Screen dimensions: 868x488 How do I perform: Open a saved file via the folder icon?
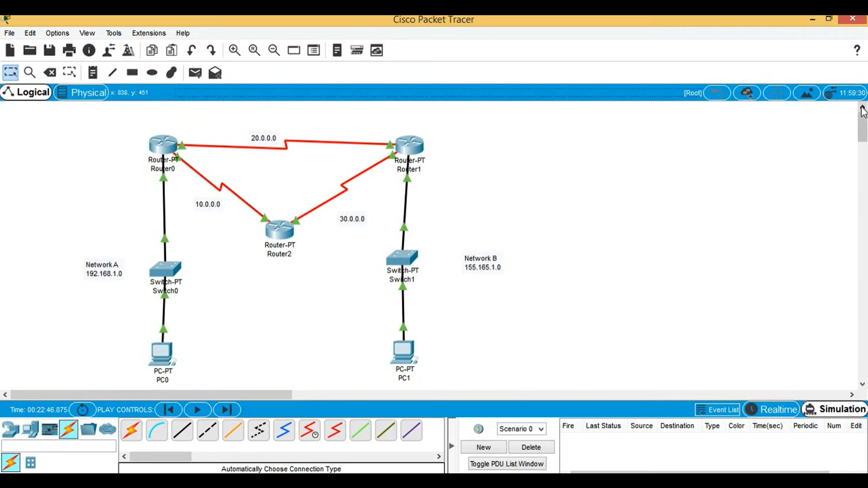coord(30,50)
